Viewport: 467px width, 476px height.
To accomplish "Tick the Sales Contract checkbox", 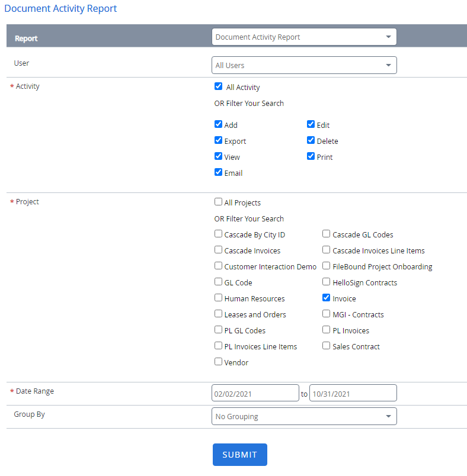I will pos(327,346).
